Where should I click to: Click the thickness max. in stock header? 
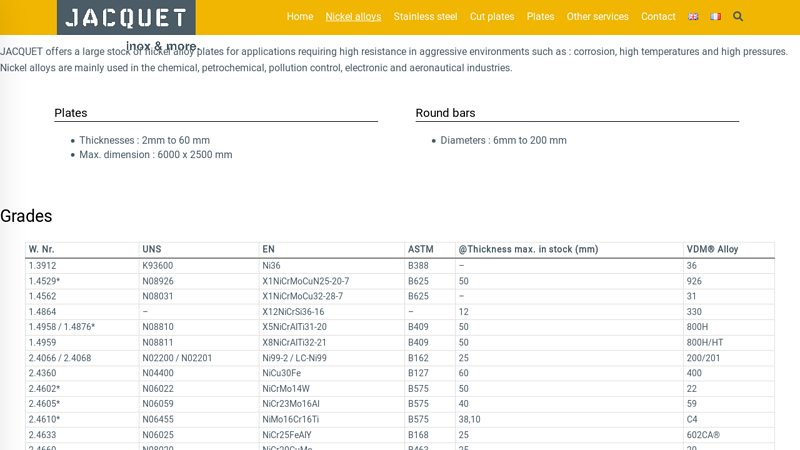(x=528, y=250)
